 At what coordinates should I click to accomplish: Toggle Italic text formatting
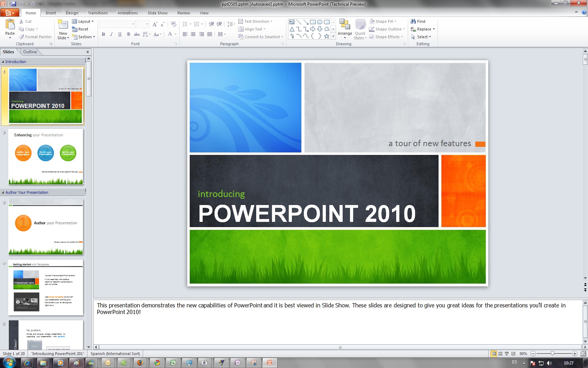[x=111, y=34]
